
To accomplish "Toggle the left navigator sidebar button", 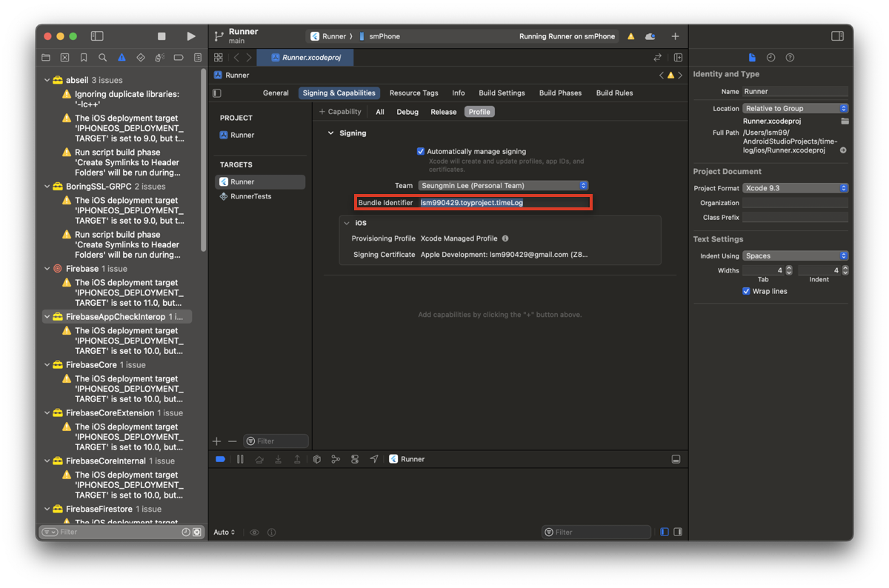I will point(97,36).
